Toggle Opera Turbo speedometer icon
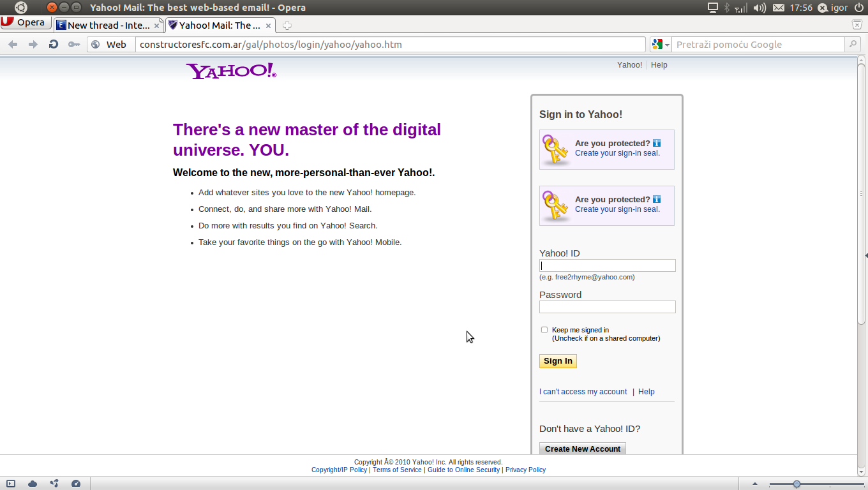The height and width of the screenshot is (490, 868). click(x=76, y=484)
